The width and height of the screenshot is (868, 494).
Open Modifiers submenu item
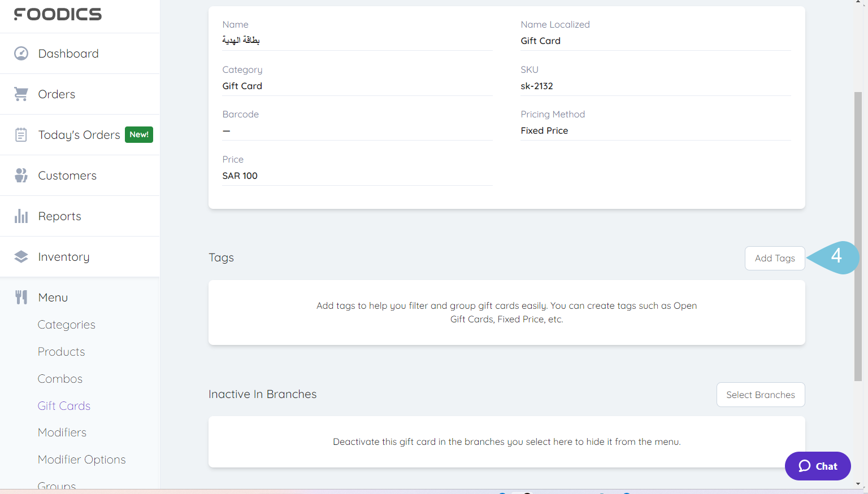[x=62, y=432]
